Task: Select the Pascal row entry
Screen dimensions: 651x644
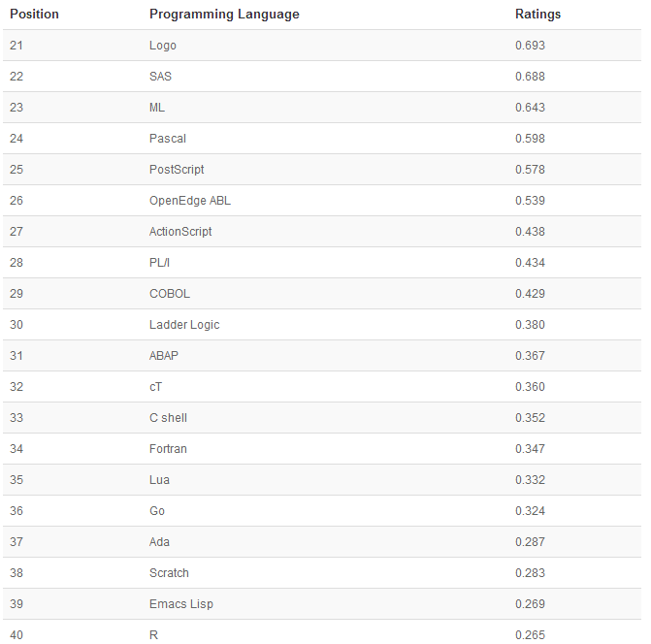Action: (168, 139)
